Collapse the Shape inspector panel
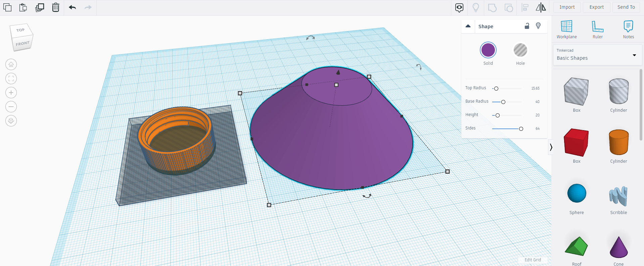 pos(468,26)
